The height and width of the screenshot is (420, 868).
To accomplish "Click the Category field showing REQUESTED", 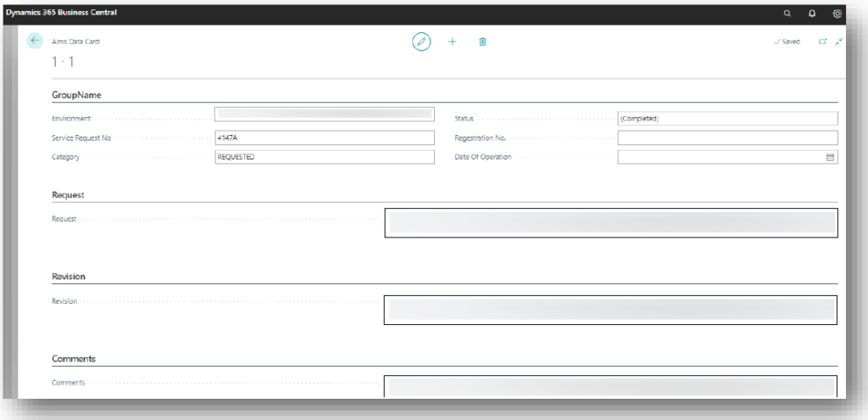I will [x=325, y=157].
